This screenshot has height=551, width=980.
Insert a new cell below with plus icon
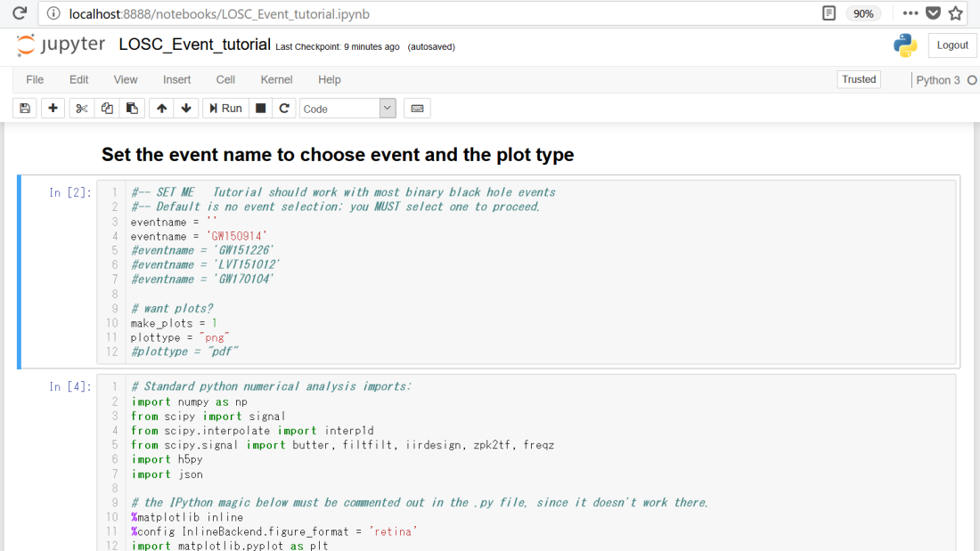(x=53, y=109)
